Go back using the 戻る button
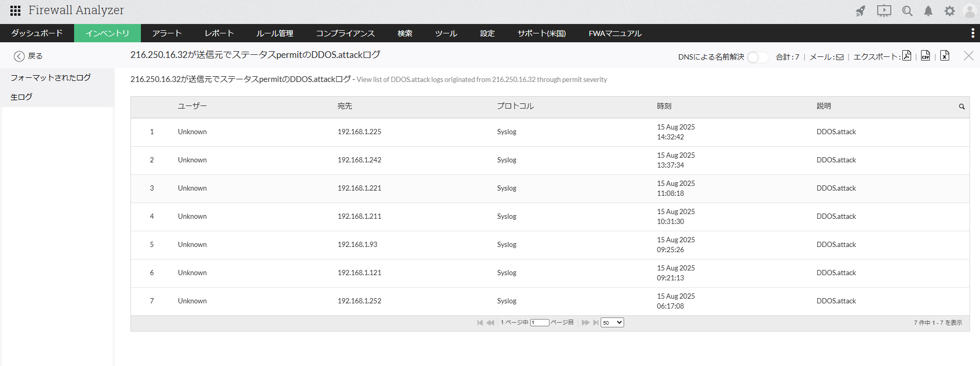Viewport: 980px width, 366px height. click(28, 56)
